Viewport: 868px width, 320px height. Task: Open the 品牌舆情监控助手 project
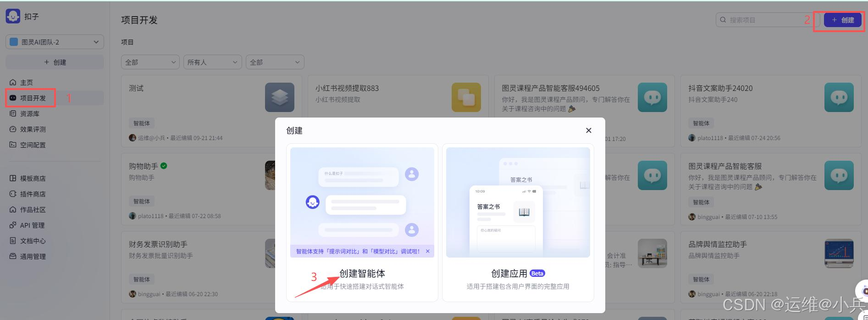click(x=771, y=267)
